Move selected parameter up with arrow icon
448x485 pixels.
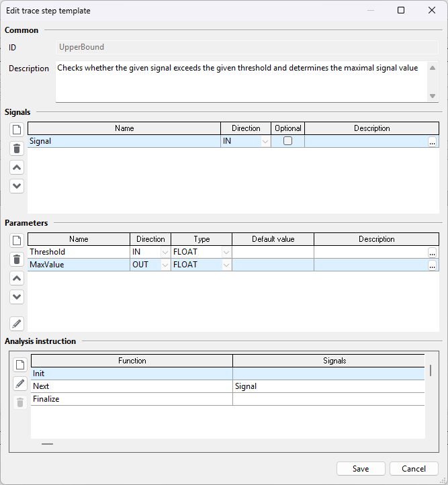click(17, 278)
